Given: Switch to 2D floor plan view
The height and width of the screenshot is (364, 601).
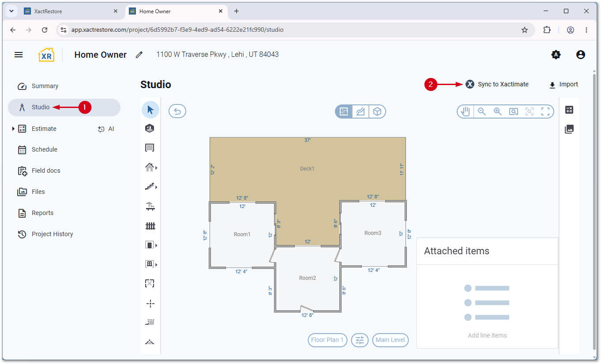Looking at the screenshot, I should click(344, 111).
